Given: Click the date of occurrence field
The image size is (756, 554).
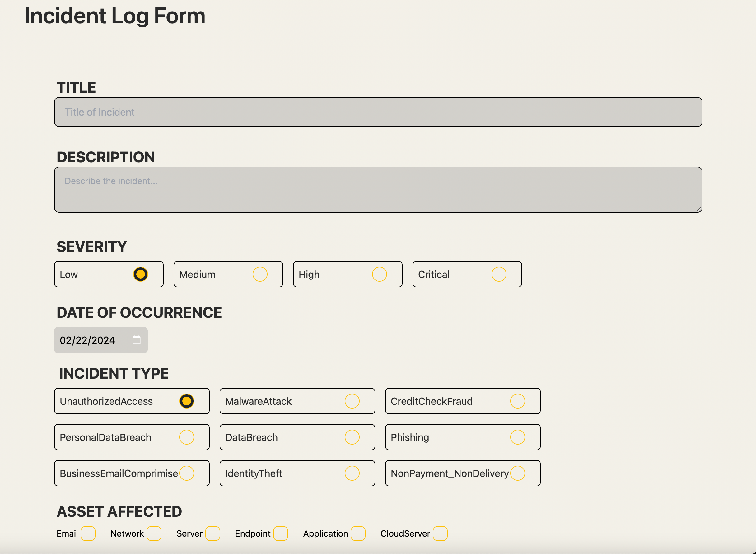Looking at the screenshot, I should point(88,340).
